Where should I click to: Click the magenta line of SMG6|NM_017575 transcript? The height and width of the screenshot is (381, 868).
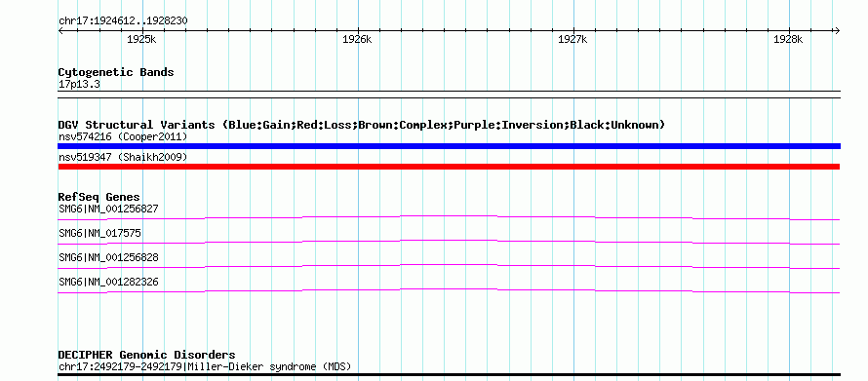pos(449,242)
